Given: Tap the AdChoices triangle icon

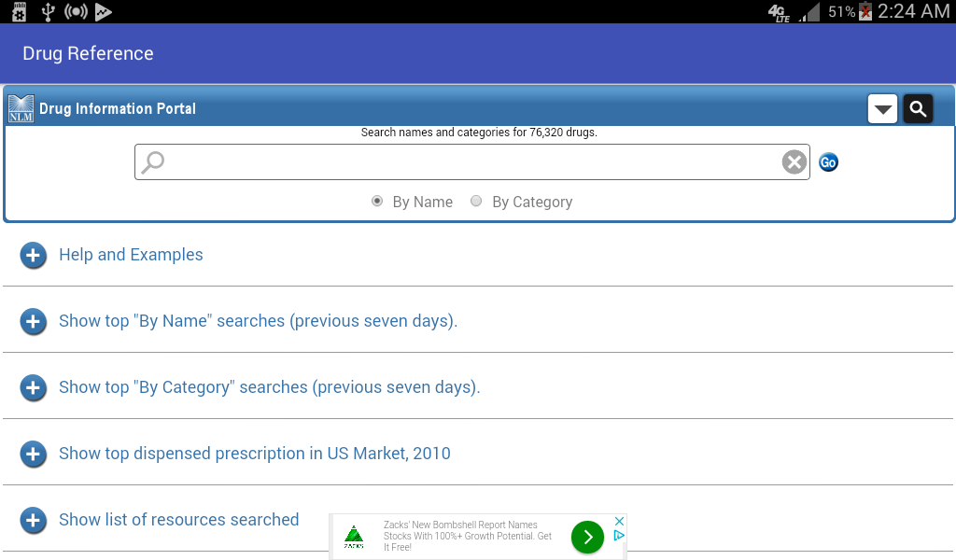Looking at the screenshot, I should point(619,536).
